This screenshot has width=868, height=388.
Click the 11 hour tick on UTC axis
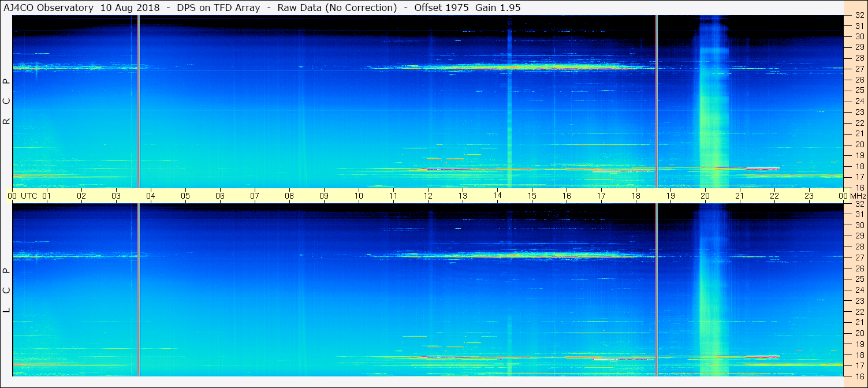click(393, 196)
